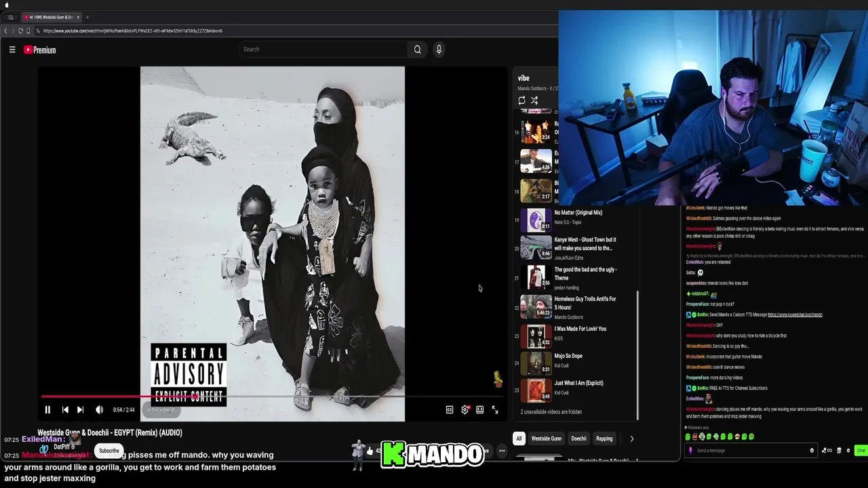Select the 'All' filter chip
This screenshot has width=868, height=488.
click(519, 439)
